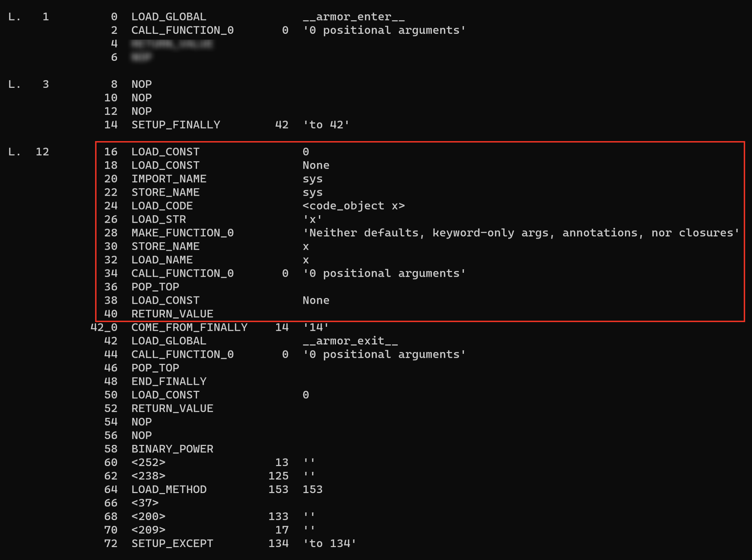The image size is (752, 560).
Task: Click the unknown opcode <209>
Action: tap(148, 530)
